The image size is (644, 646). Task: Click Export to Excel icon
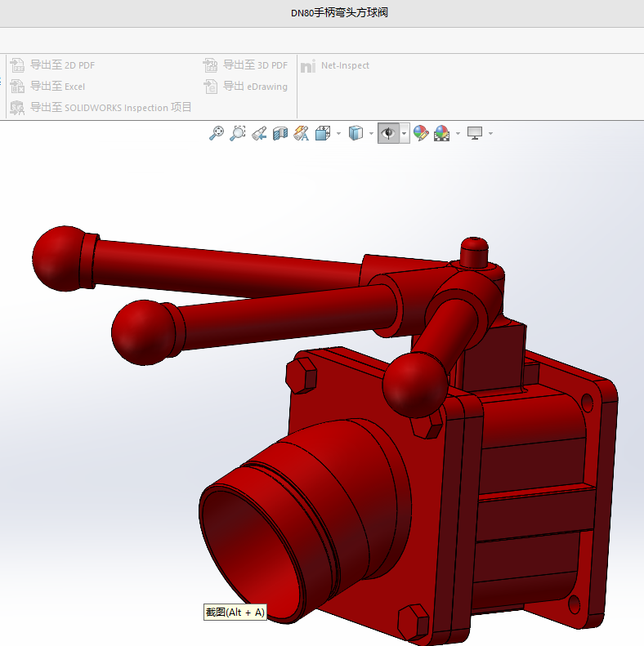(17, 86)
